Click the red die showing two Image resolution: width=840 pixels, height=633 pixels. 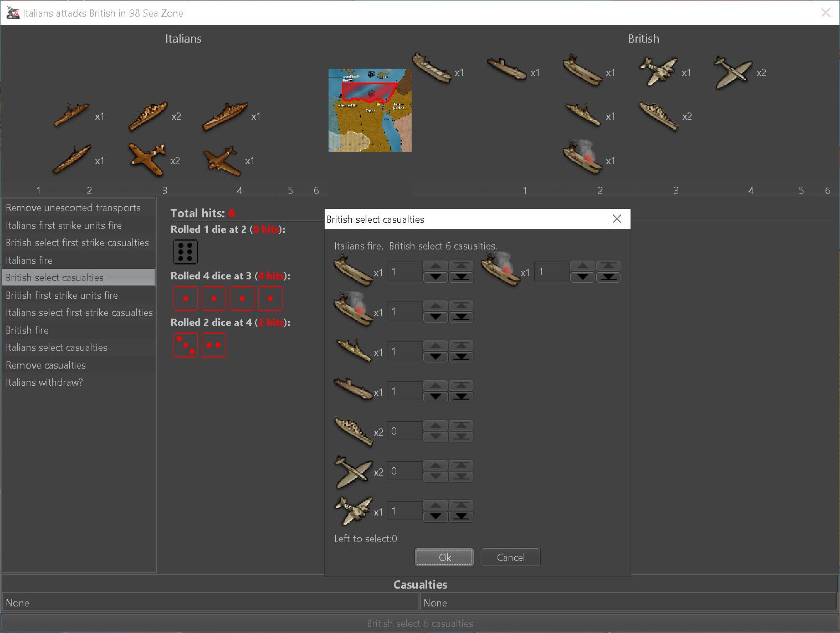[214, 345]
